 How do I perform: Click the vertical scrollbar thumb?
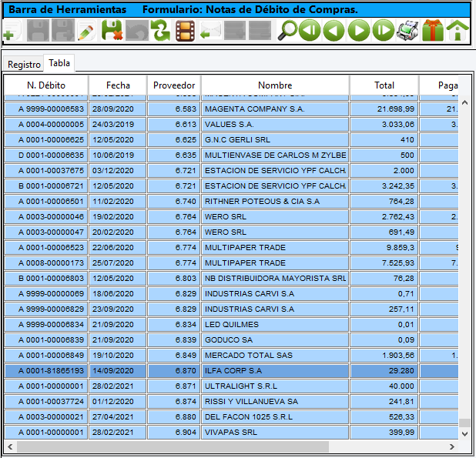click(464, 423)
